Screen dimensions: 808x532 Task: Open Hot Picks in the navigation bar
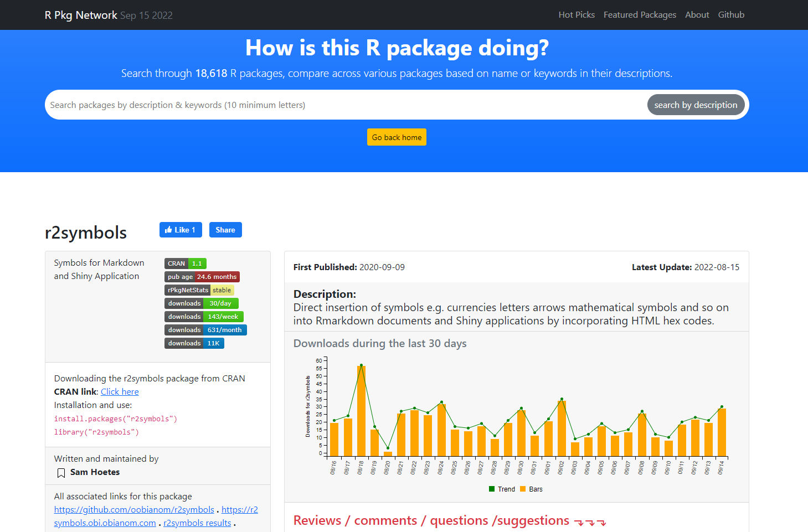click(x=576, y=15)
